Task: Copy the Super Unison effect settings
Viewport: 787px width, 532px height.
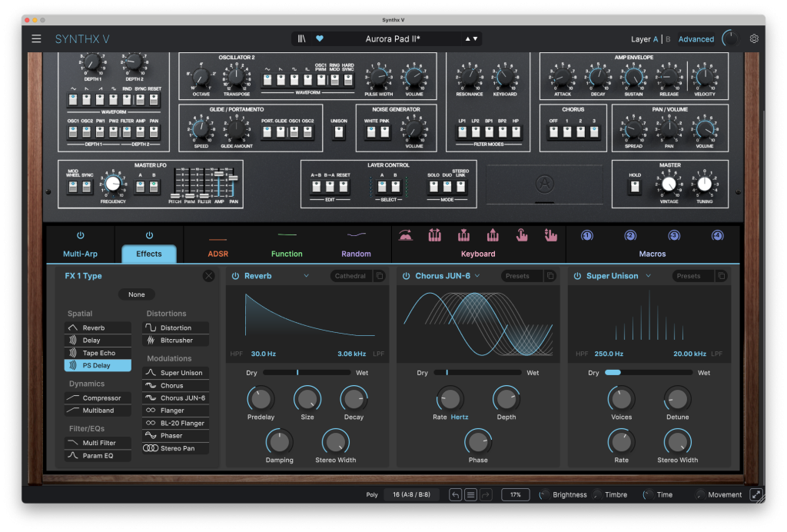Action: (721, 275)
